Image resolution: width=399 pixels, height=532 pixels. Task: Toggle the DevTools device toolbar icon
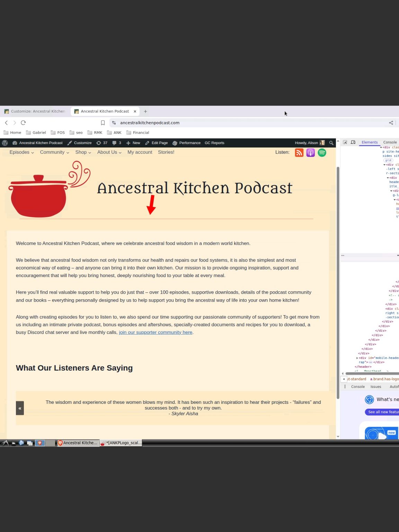click(353, 142)
